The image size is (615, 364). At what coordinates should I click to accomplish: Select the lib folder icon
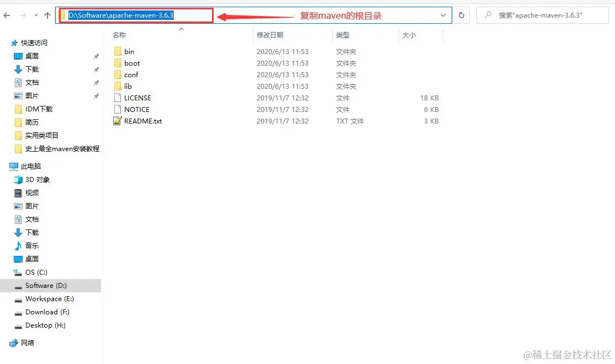tap(117, 86)
